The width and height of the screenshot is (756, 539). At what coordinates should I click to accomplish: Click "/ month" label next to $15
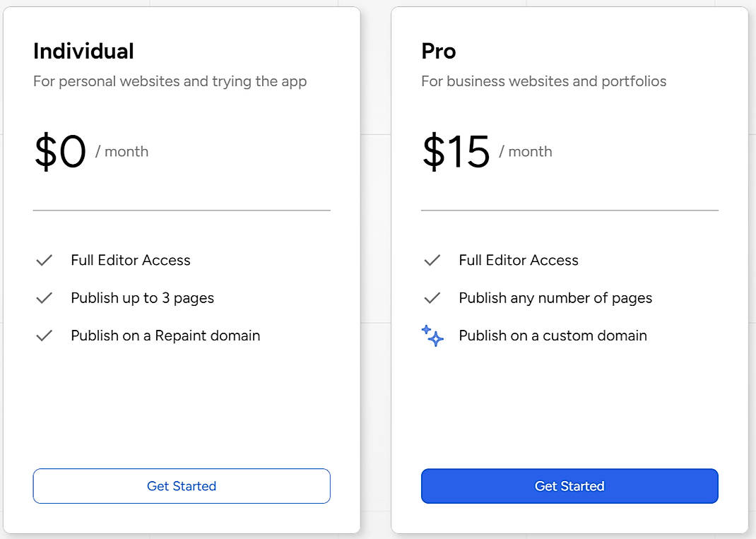526,152
